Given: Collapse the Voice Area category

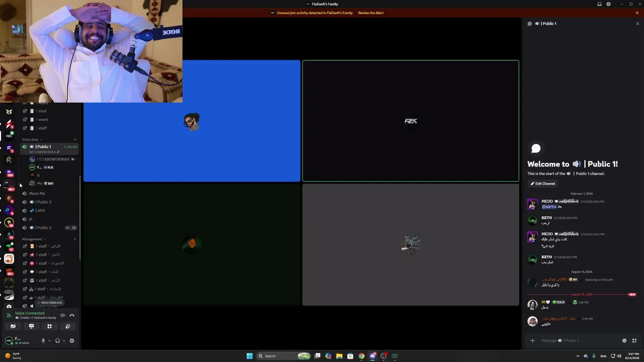Looking at the screenshot, I should (32, 139).
